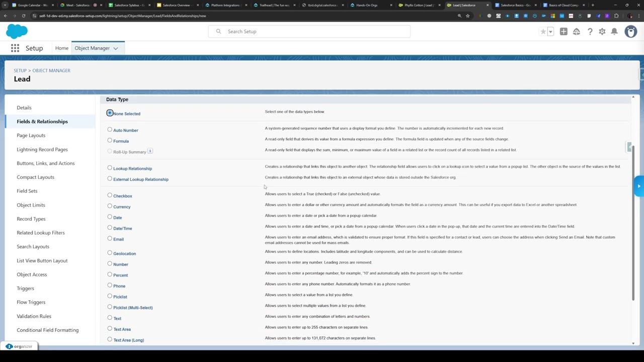Screen dimensions: 644x362
Task: Select the Text Area radio button
Action: (x=110, y=329)
